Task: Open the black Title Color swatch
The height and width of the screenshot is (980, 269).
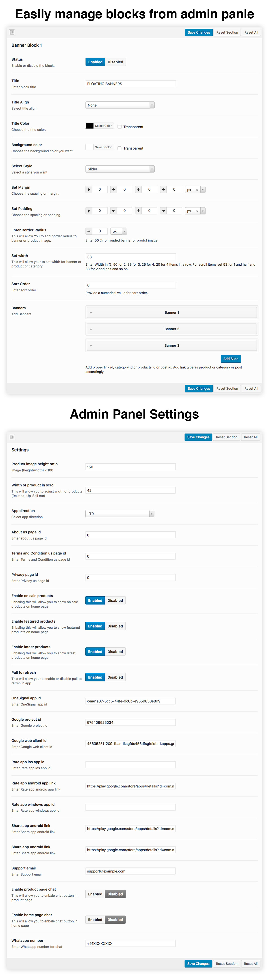Action: click(89, 126)
